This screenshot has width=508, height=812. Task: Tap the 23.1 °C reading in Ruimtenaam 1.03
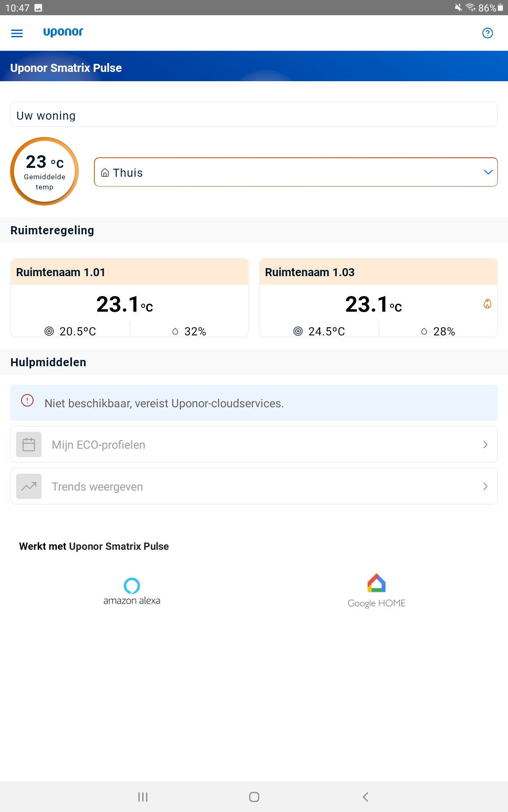[373, 304]
